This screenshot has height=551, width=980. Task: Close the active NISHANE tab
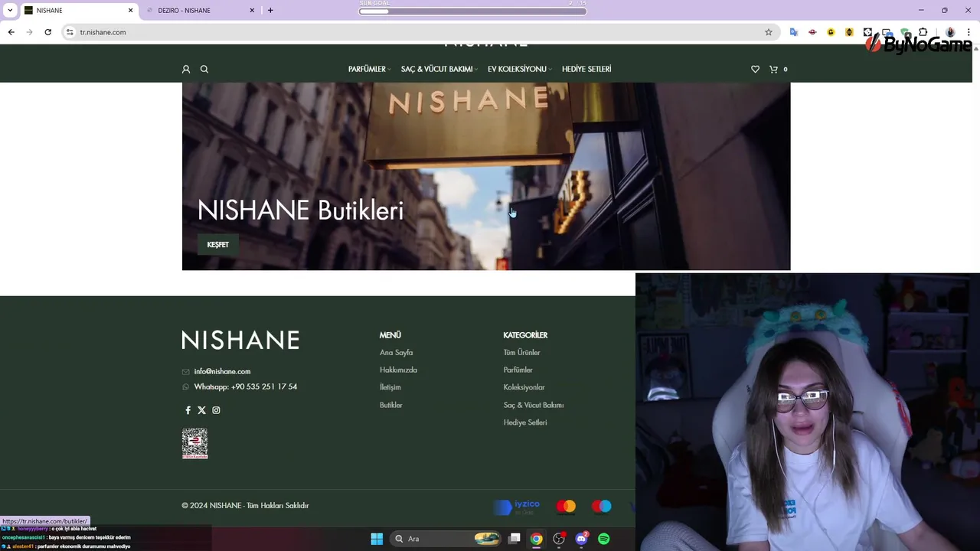[130, 11]
